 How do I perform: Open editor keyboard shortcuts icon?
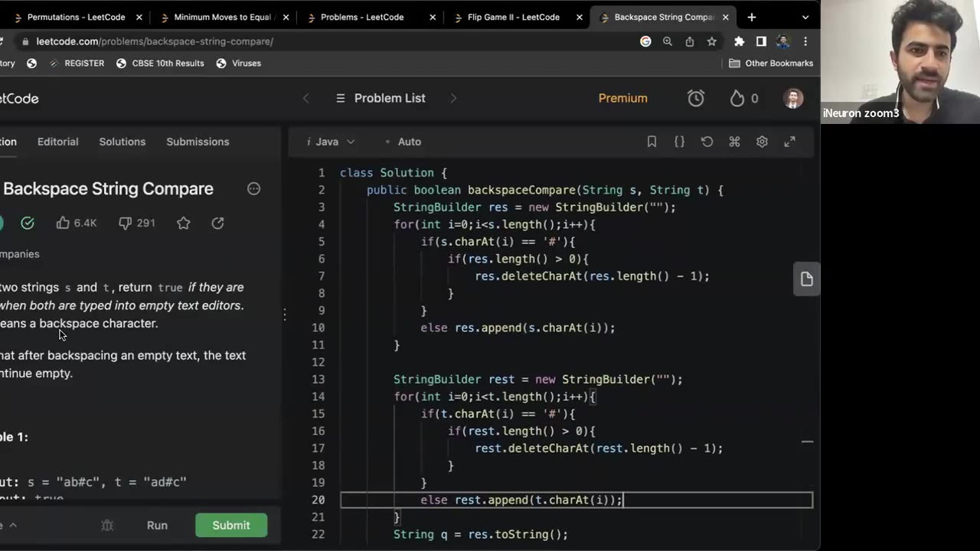point(734,142)
